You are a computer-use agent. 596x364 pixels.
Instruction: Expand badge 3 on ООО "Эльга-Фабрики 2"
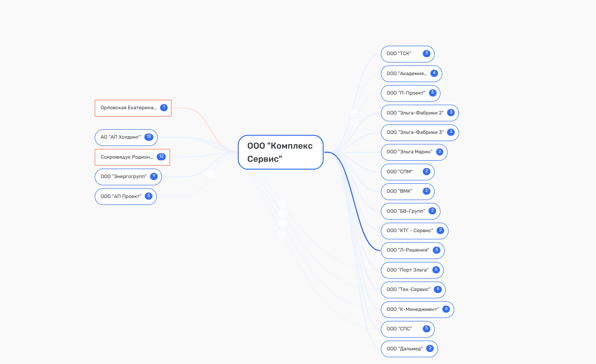pyautogui.click(x=451, y=113)
